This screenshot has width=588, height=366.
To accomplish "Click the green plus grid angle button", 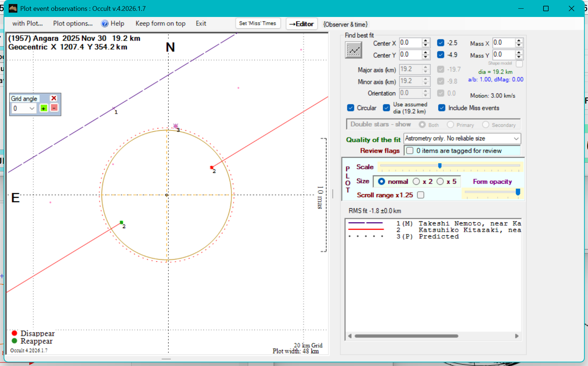I will (x=43, y=108).
